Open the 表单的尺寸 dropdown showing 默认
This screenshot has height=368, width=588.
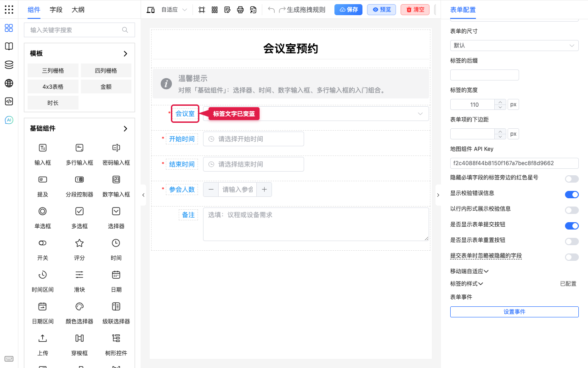(x=514, y=46)
